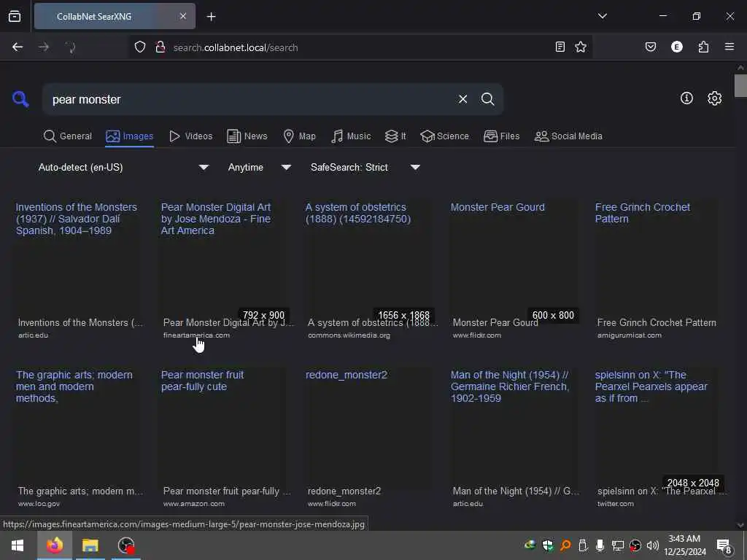This screenshot has height=560, width=747.
Task: Open the notification center icon
Action: (x=724, y=545)
